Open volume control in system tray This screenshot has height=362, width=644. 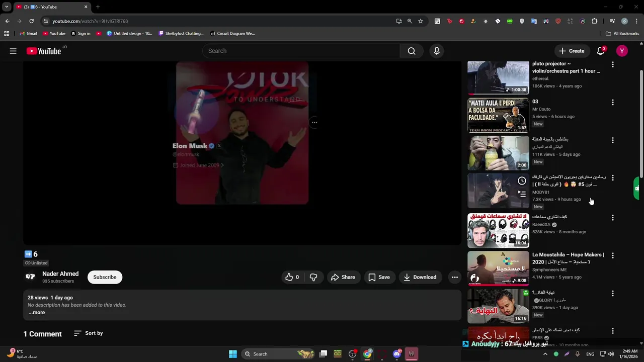[x=611, y=354]
